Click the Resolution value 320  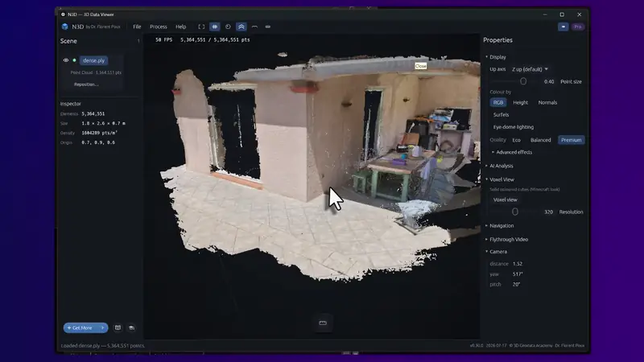coord(548,212)
